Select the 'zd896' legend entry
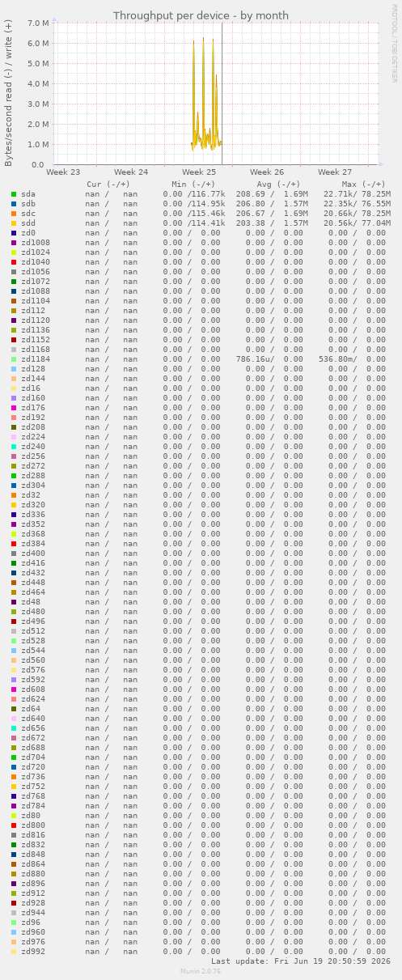The height and width of the screenshot is (980, 402). pos(33,884)
